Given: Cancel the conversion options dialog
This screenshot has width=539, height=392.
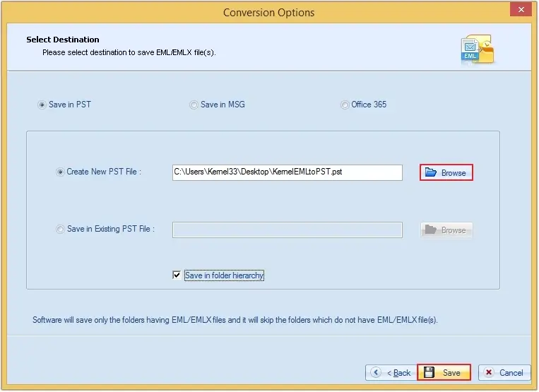Looking at the screenshot, I should pos(504,373).
